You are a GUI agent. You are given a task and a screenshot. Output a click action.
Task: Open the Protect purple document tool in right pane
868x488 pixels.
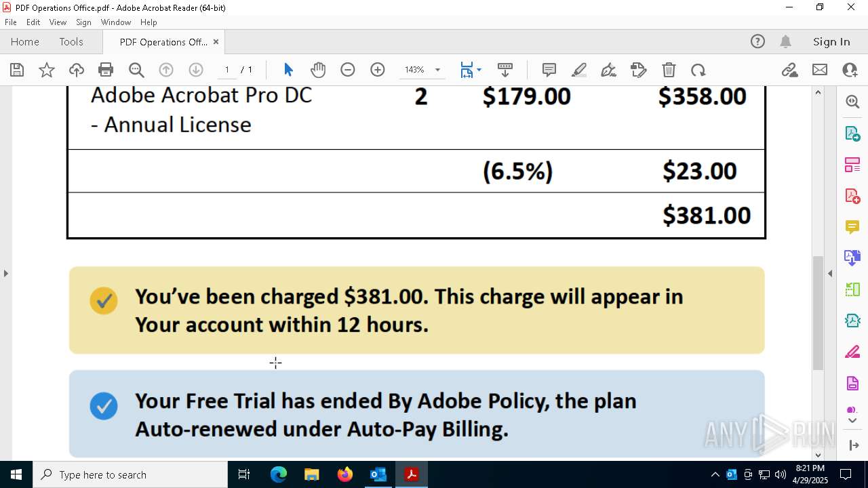[852, 384]
